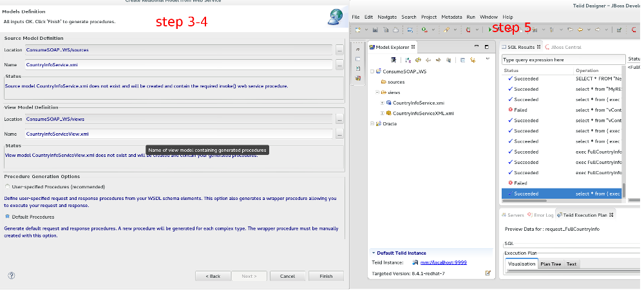Expand CountryInfoService.xmi in Model Explorer
The width and height of the screenshot is (644, 290).
382,103
